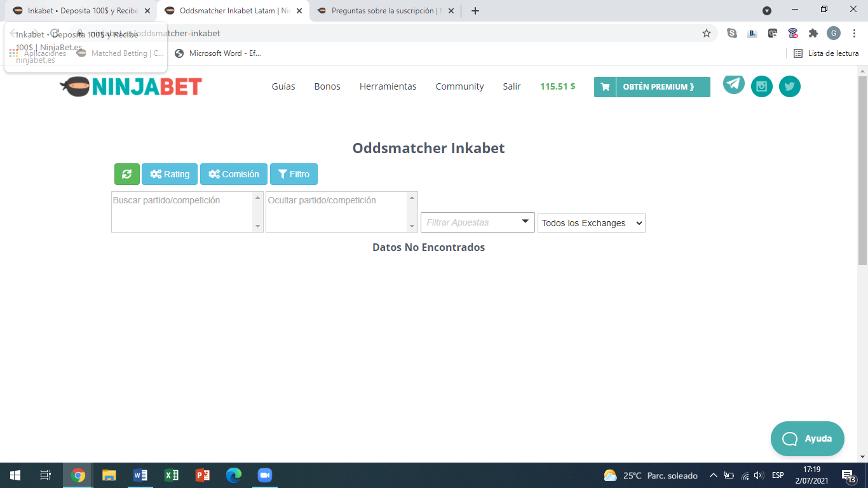868x488 pixels.
Task: Open the Chrome profile avatar G
Action: click(834, 33)
